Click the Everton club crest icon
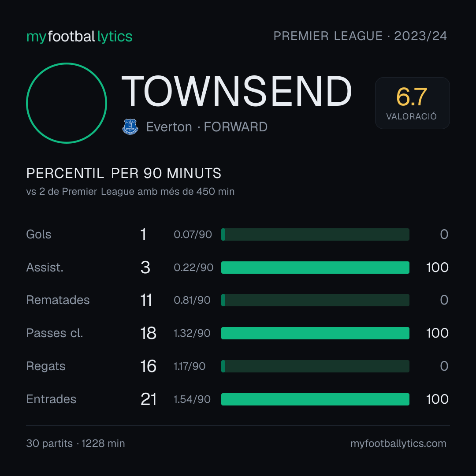This screenshot has height=476, width=476. 130,127
